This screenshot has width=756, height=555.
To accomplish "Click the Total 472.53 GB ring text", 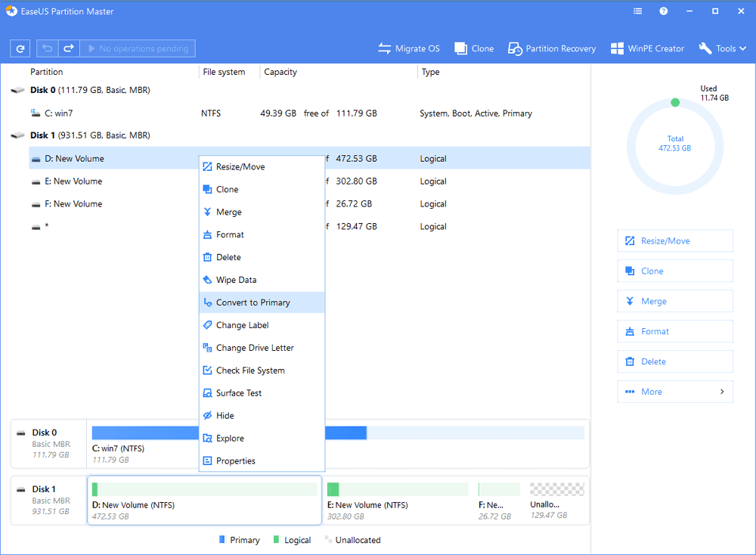I will tap(675, 143).
